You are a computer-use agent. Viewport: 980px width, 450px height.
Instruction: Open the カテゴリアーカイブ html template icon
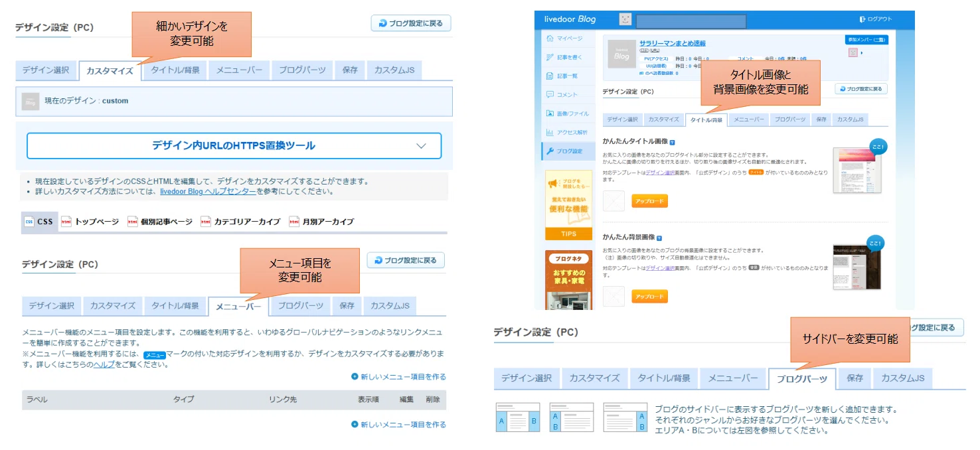(206, 222)
